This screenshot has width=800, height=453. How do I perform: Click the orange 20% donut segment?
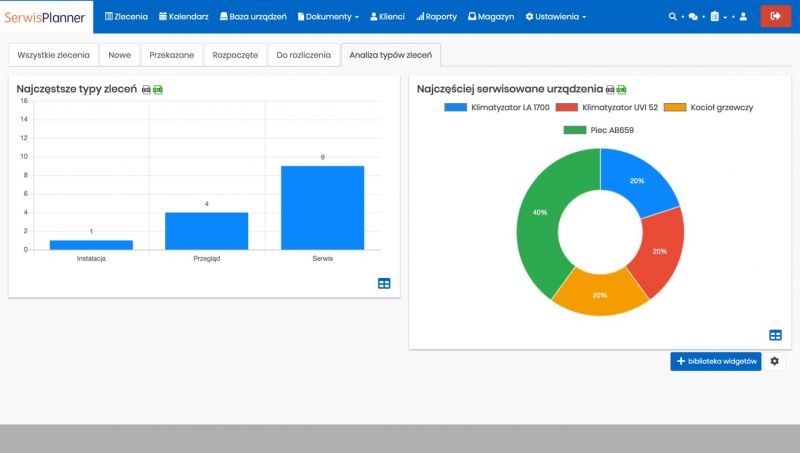tap(600, 295)
